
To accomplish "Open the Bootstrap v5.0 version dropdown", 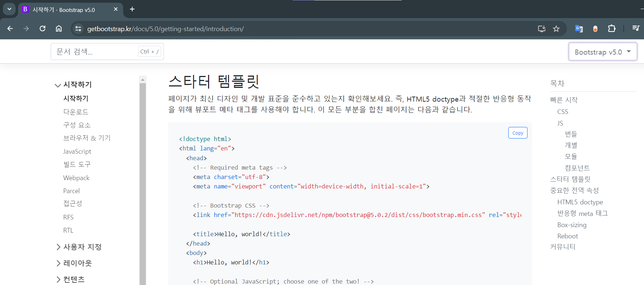I will [603, 52].
